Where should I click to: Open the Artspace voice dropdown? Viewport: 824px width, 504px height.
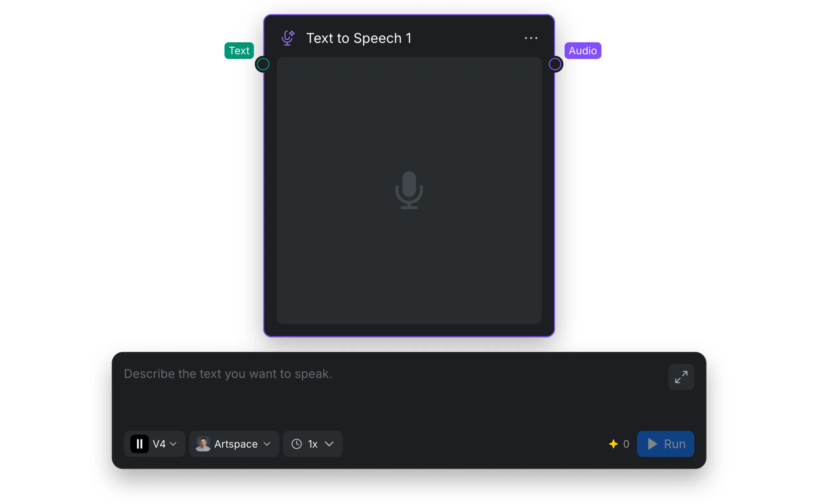click(x=234, y=444)
